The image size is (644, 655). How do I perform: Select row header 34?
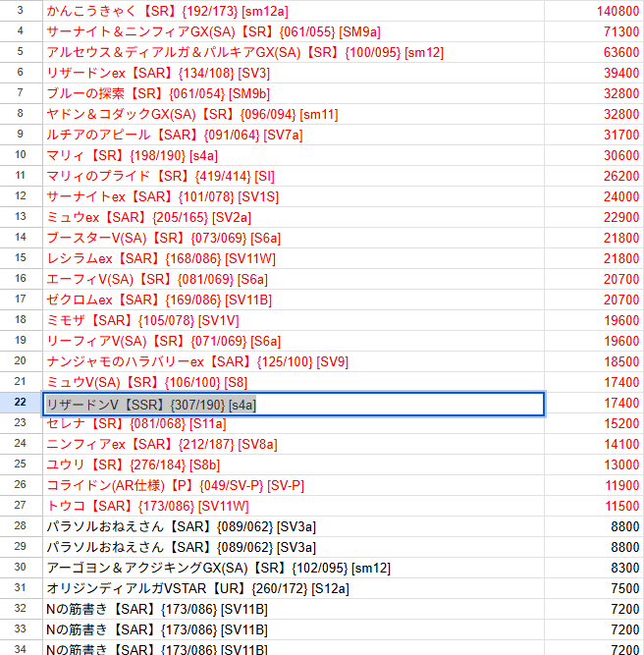tap(21, 649)
